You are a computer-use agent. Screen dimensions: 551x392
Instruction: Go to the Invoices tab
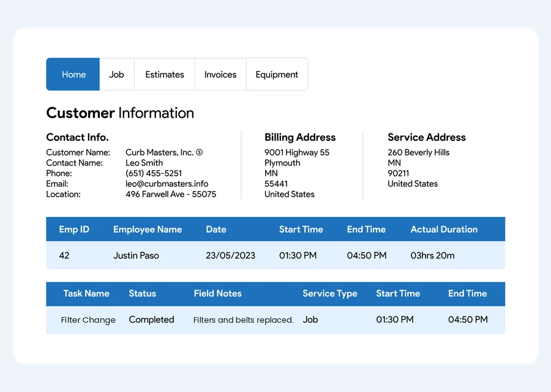[220, 74]
